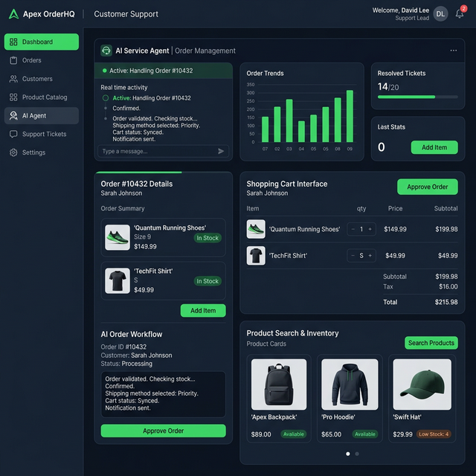
Task: Click the Product Catalog grid icon
Action: [x=13, y=97]
